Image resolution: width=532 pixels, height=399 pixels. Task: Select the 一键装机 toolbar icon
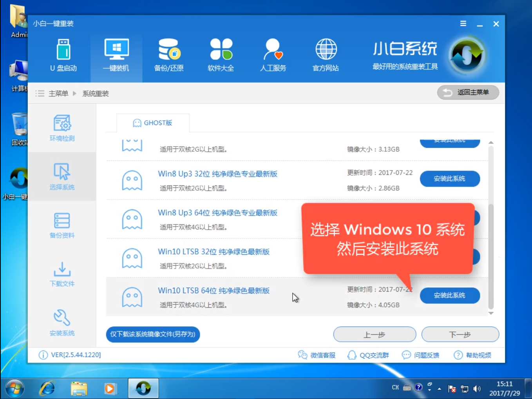coord(116,55)
